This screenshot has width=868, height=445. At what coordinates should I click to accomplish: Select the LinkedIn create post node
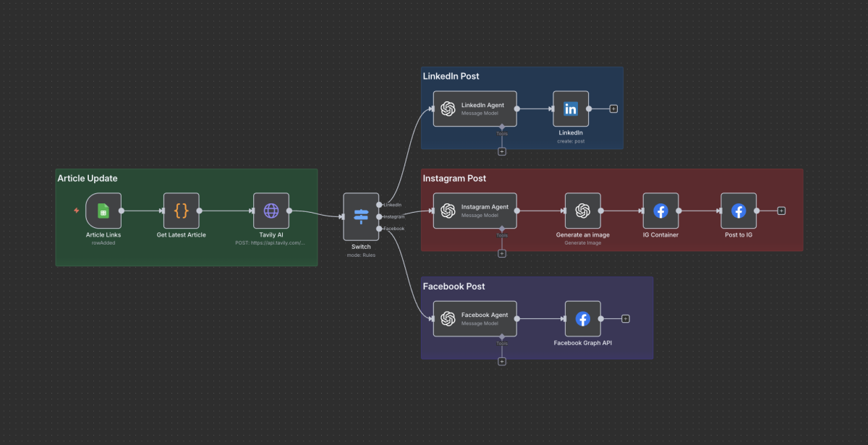point(571,109)
